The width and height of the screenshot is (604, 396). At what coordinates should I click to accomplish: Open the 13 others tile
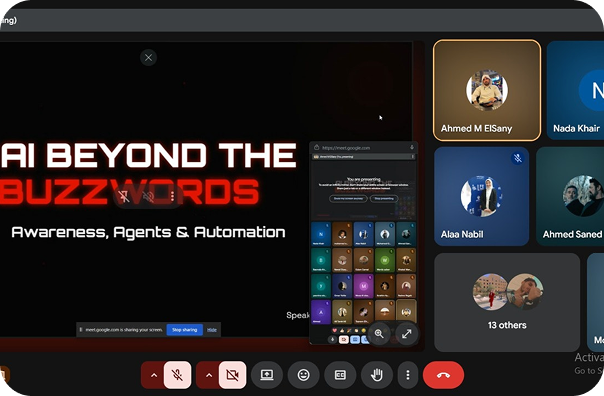click(507, 302)
